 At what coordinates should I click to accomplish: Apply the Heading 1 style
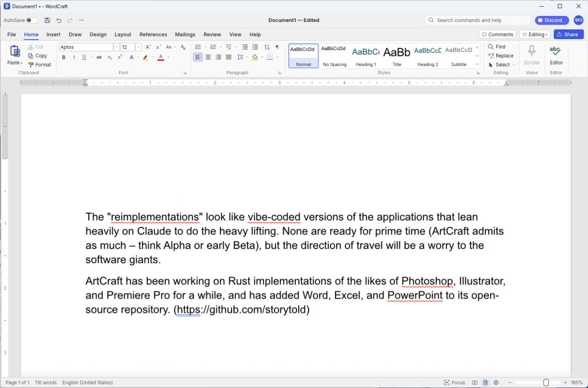[366, 56]
